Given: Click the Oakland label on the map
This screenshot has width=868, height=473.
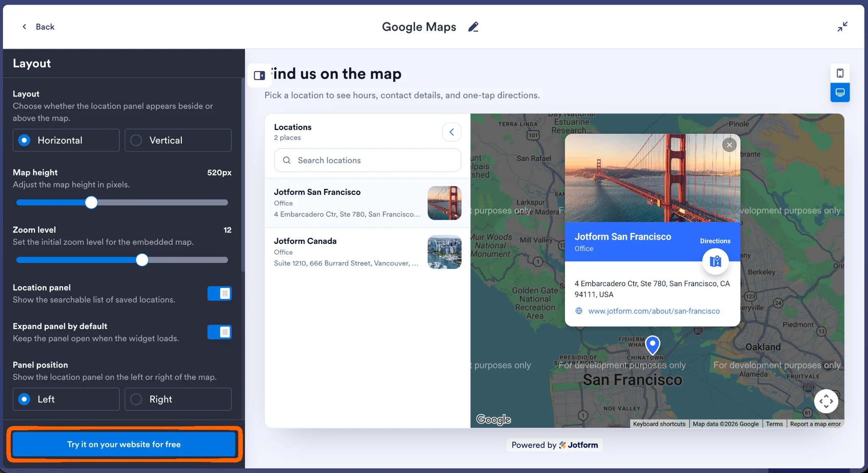Looking at the screenshot, I should (x=763, y=347).
